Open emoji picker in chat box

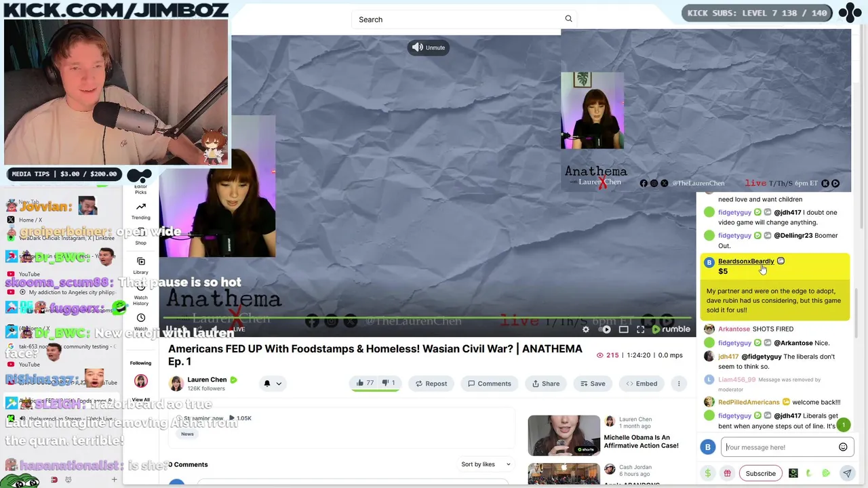pyautogui.click(x=843, y=447)
